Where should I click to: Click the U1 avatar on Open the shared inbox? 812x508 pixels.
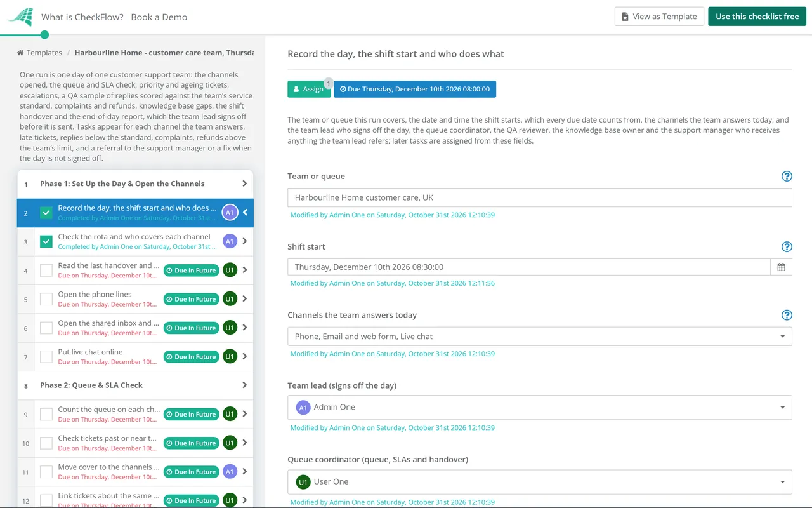click(x=230, y=328)
